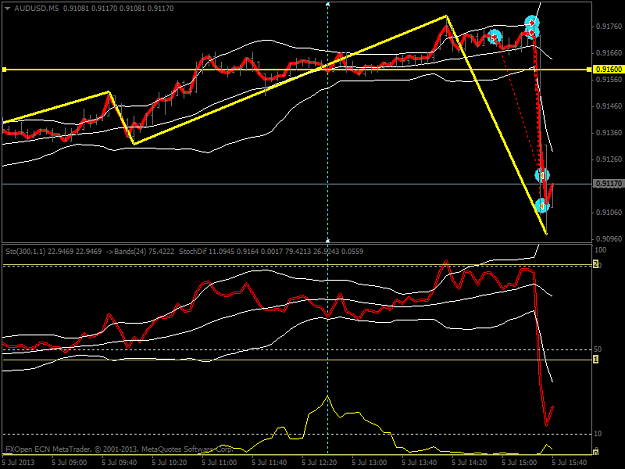Click the 5 Jul 13:40 time label

tap(419, 462)
